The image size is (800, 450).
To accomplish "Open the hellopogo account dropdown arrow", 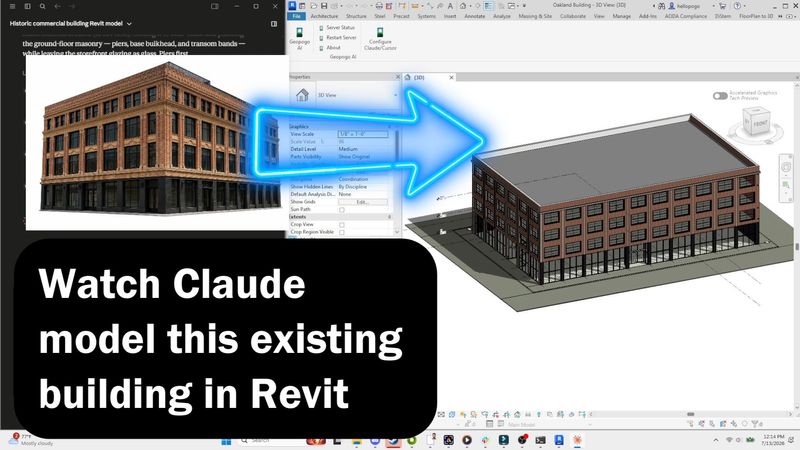I will pos(713,6).
